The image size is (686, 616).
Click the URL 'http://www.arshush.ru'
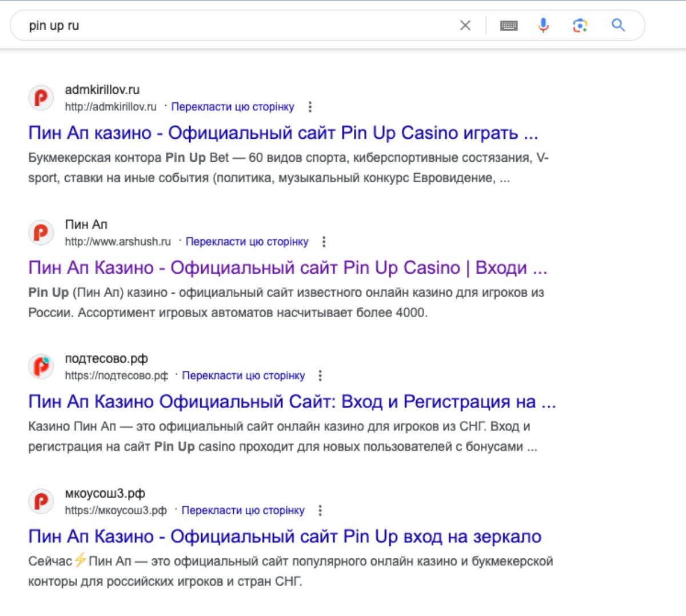118,242
